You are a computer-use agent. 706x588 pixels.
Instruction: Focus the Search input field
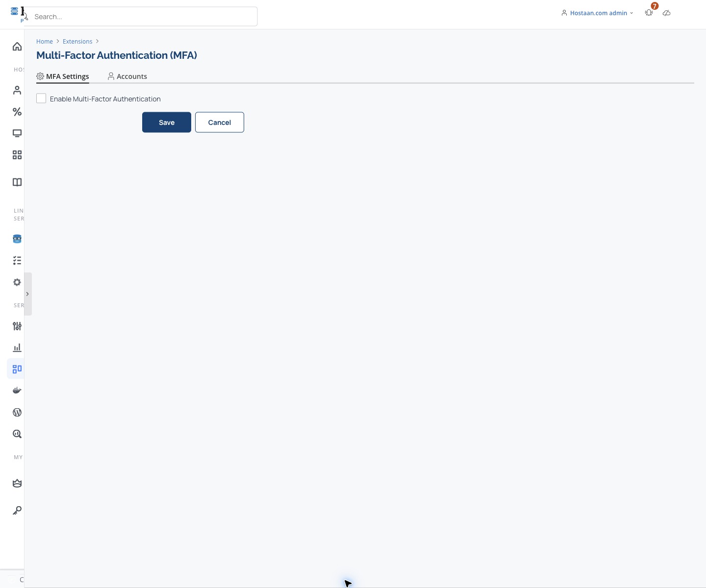(140, 17)
